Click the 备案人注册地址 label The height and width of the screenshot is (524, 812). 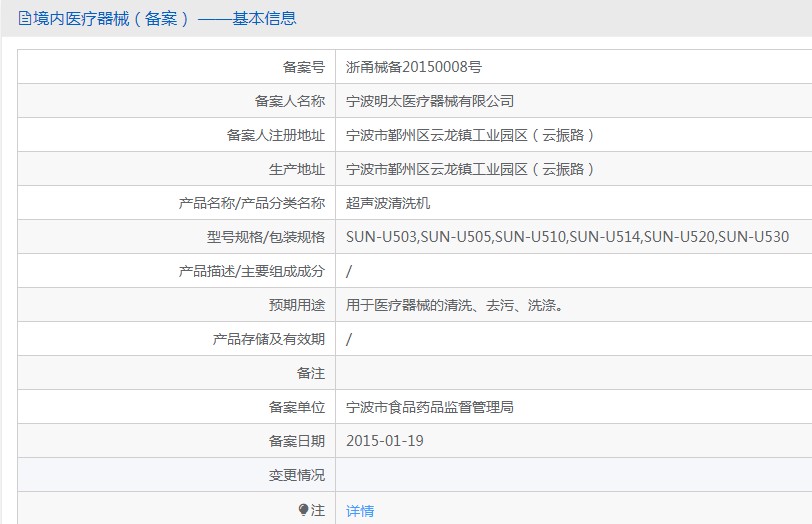[x=276, y=135]
